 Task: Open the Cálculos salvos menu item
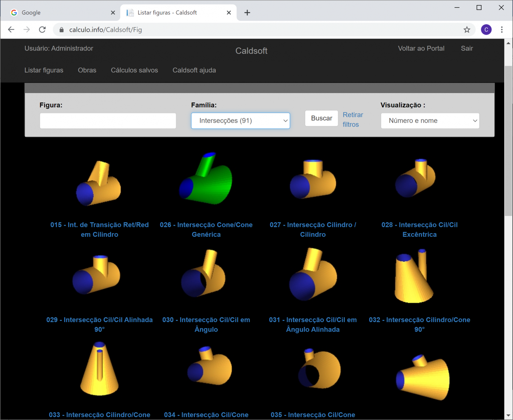134,70
